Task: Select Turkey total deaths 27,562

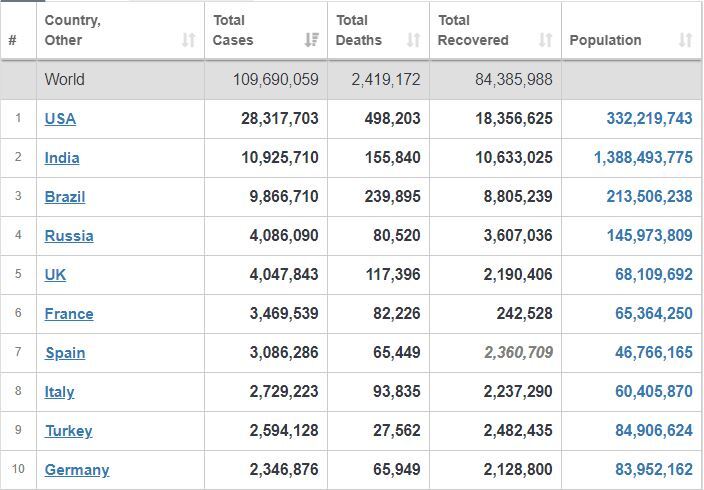Action: (x=397, y=431)
